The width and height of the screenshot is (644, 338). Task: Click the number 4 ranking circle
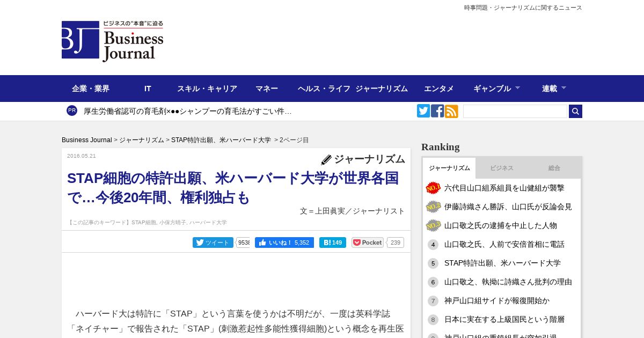coord(433,245)
